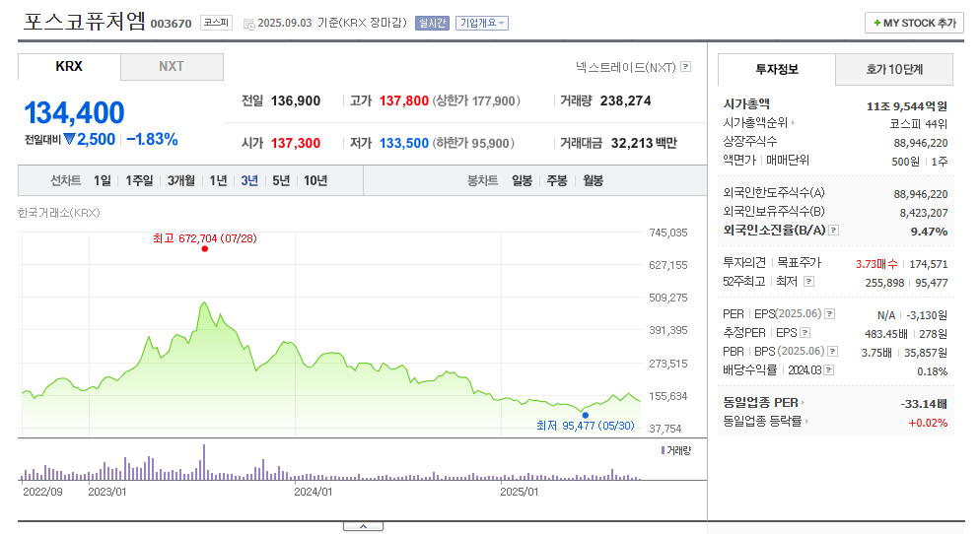
Task: Click the calendar icon beside the 2025.09.03 date
Action: click(x=248, y=24)
